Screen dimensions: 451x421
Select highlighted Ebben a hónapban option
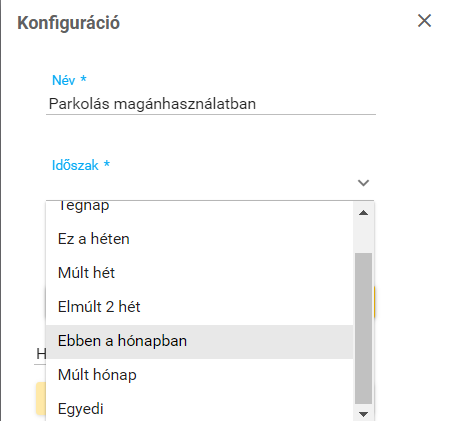pyautogui.click(x=199, y=341)
